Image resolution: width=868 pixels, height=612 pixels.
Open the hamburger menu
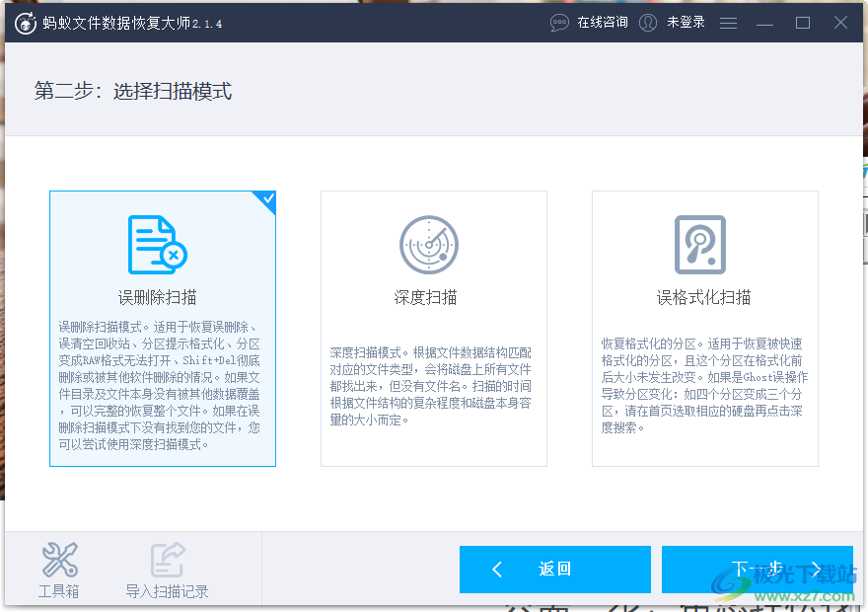point(728,22)
